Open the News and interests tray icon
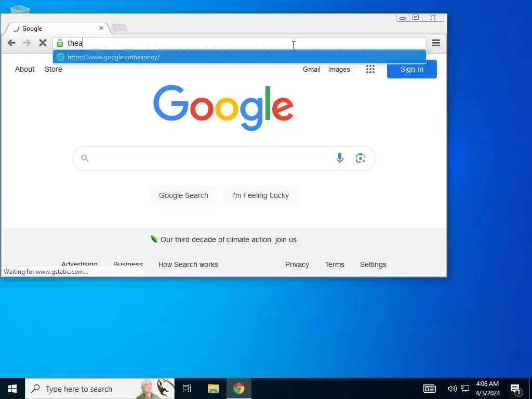This screenshot has height=399, width=532. (429, 389)
